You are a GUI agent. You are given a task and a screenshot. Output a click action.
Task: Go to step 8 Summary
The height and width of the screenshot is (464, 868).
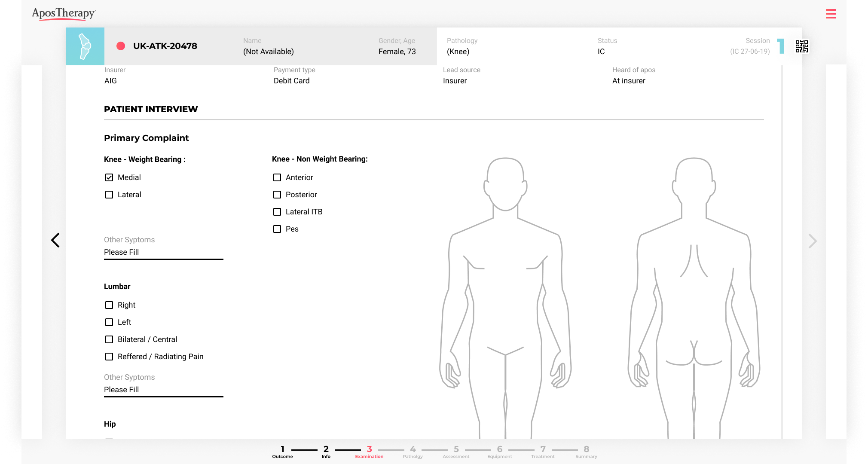click(586, 451)
